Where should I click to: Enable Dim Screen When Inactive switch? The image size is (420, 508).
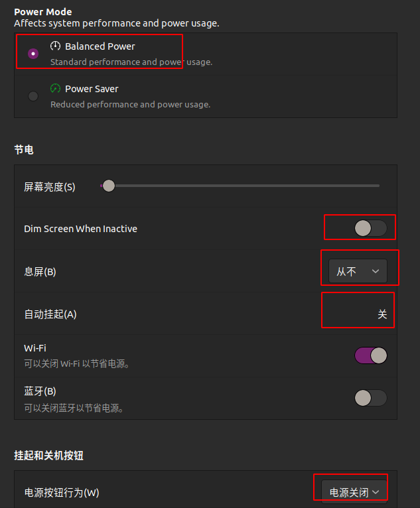pyautogui.click(x=370, y=228)
